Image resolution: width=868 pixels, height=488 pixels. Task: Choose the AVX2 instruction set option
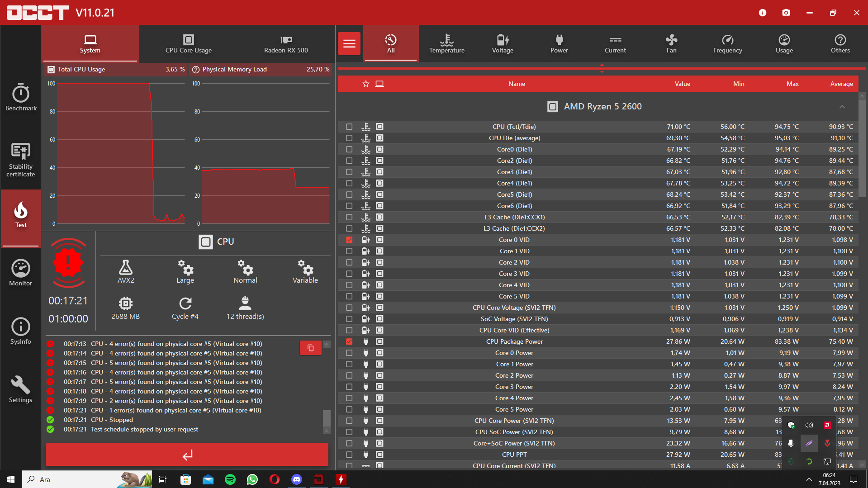pos(126,271)
